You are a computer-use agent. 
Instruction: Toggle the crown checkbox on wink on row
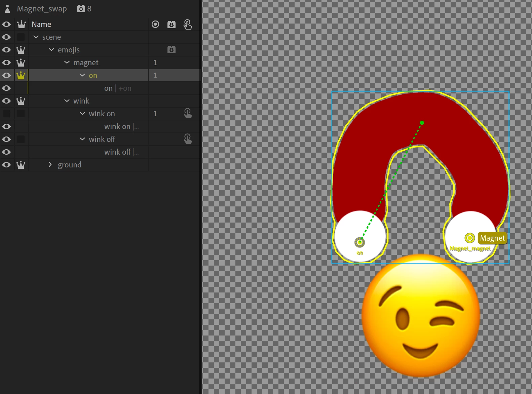point(21,114)
